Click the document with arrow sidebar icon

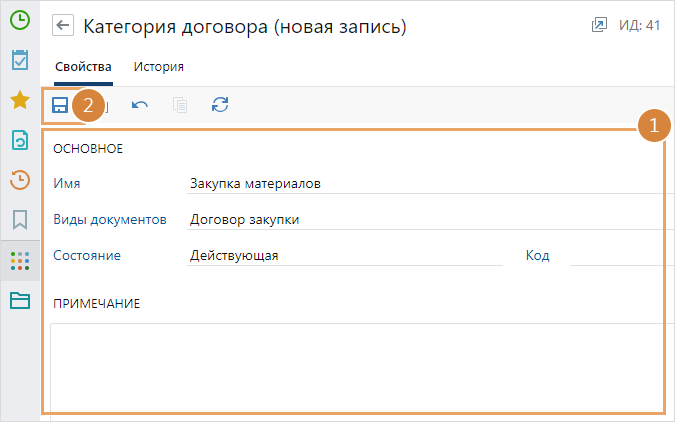[19, 140]
